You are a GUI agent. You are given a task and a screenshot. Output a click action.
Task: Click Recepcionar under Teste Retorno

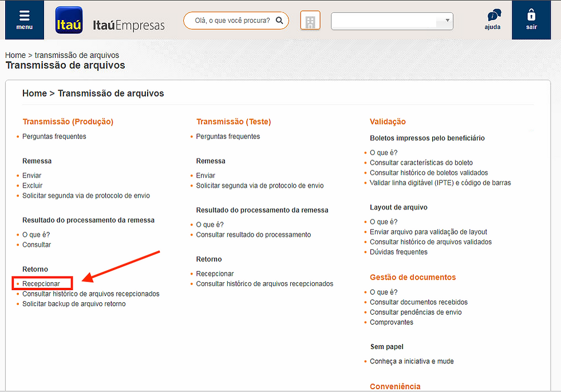[x=215, y=274]
